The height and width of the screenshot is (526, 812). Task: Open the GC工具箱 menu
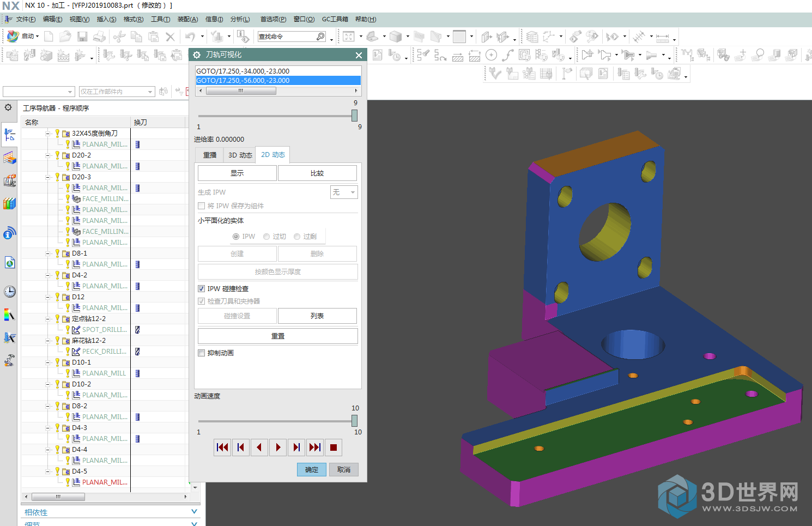coord(335,19)
